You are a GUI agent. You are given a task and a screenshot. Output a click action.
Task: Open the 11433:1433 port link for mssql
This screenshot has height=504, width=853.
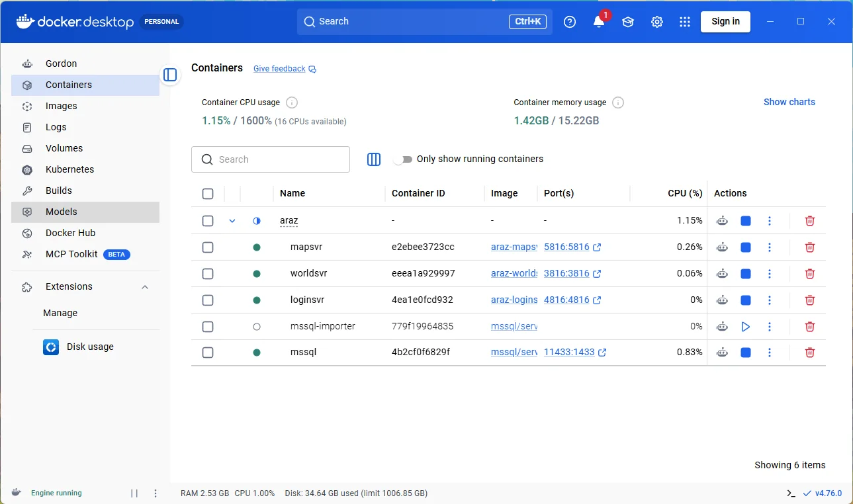tap(575, 353)
